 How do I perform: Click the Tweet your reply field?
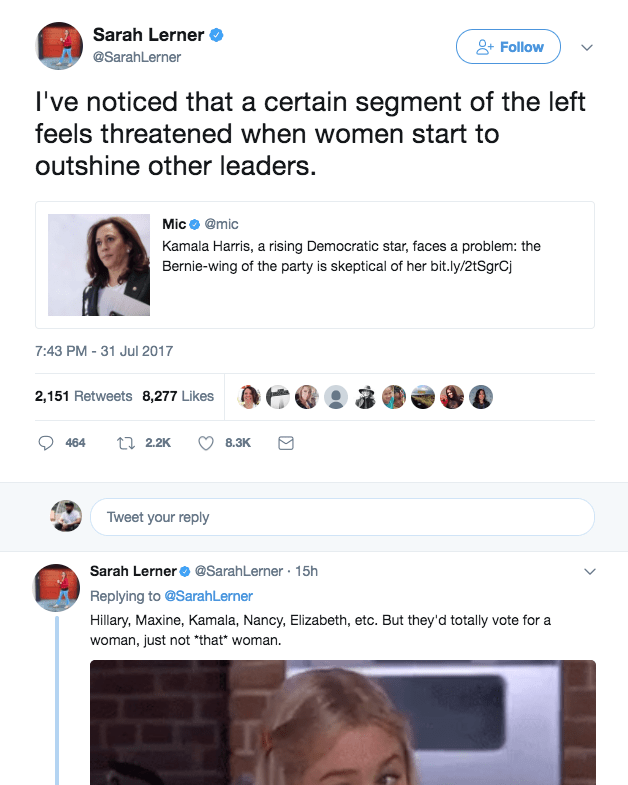coord(341,517)
